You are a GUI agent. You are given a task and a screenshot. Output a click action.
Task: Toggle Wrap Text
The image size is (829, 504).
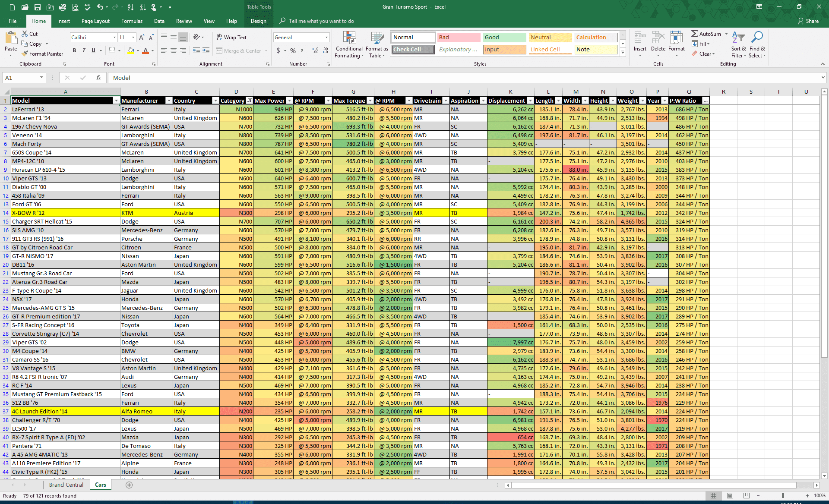pos(231,38)
